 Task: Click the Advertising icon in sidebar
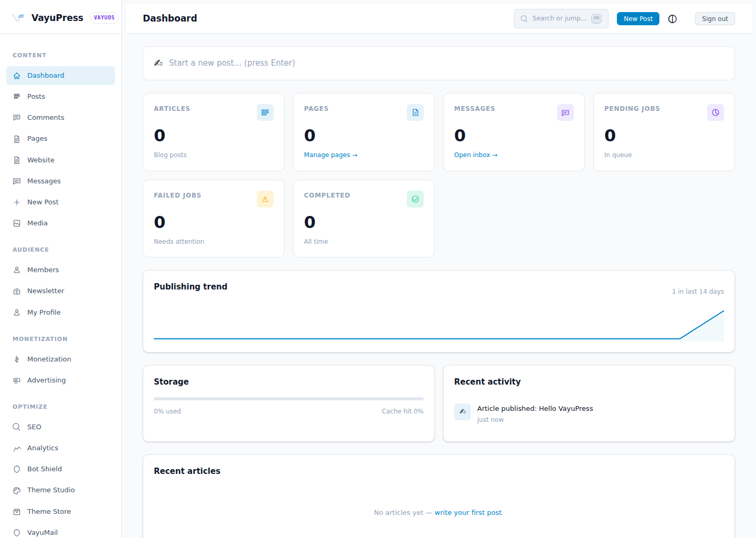coord(17,380)
